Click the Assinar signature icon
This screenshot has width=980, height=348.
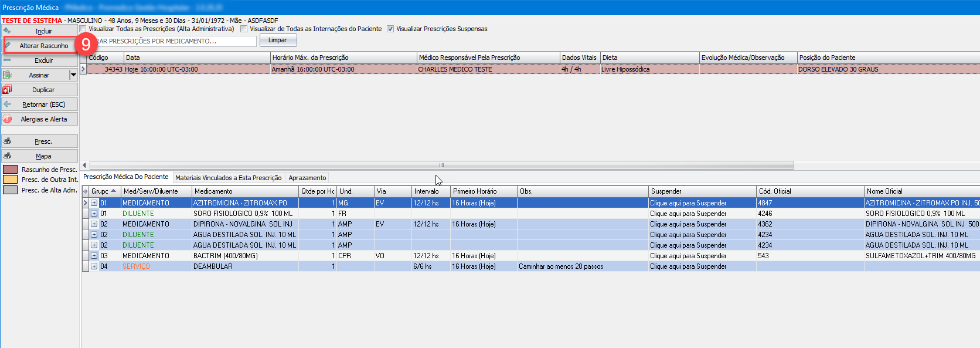(x=7, y=75)
